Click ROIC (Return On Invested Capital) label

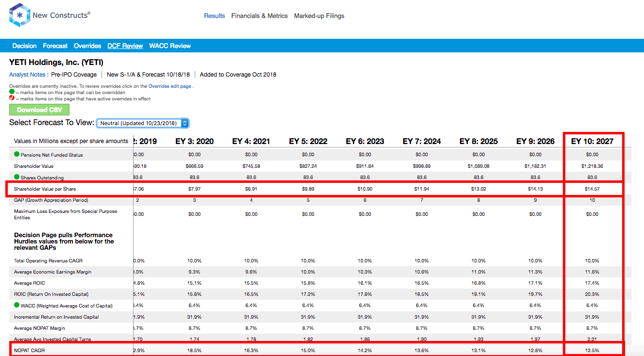coord(51,294)
